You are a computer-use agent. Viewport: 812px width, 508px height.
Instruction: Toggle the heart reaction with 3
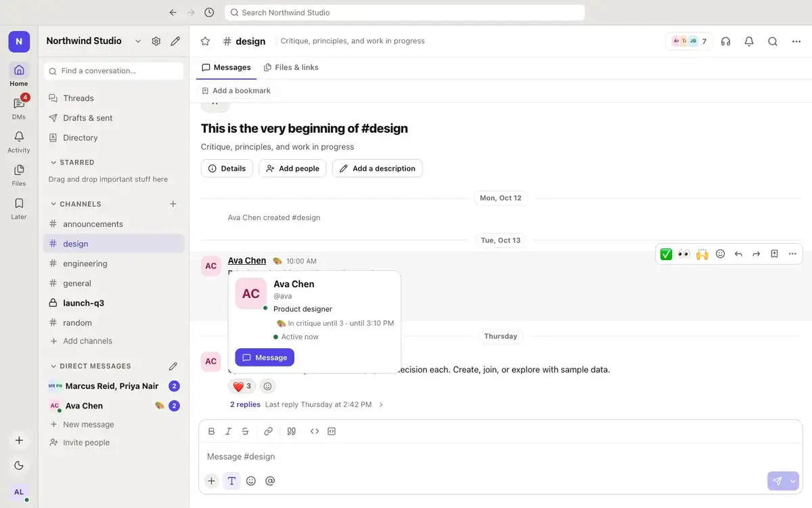click(x=242, y=386)
